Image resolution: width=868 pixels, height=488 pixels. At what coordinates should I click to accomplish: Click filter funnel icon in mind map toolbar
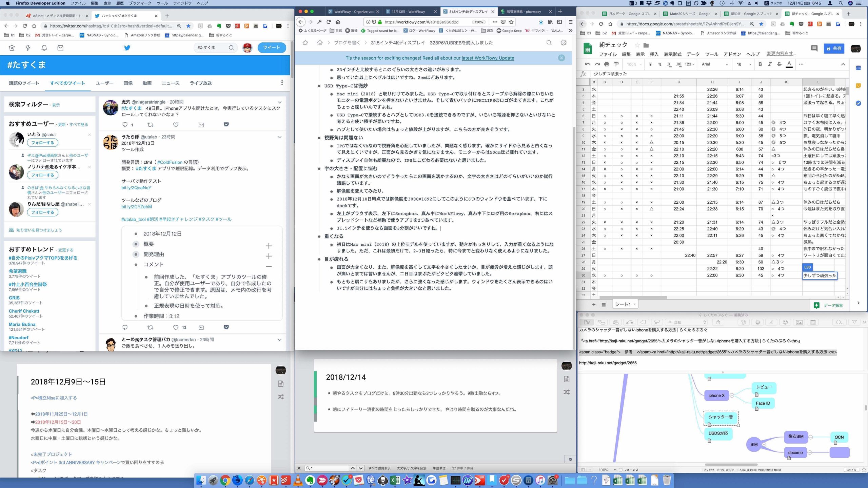pos(854,322)
